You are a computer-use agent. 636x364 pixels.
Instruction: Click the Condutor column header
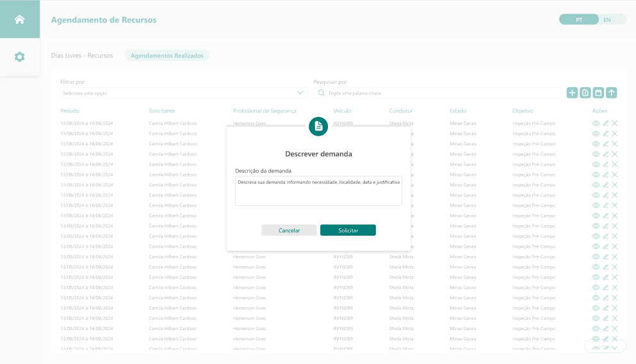401,111
